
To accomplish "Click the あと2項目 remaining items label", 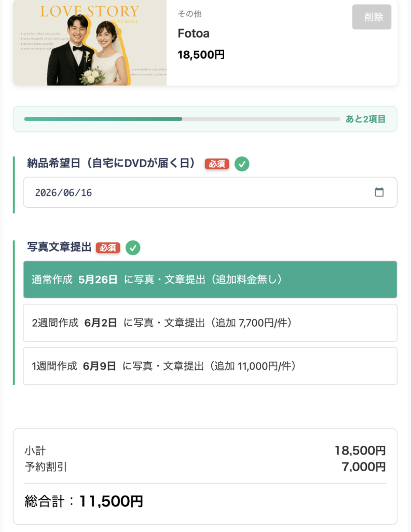I will (365, 119).
